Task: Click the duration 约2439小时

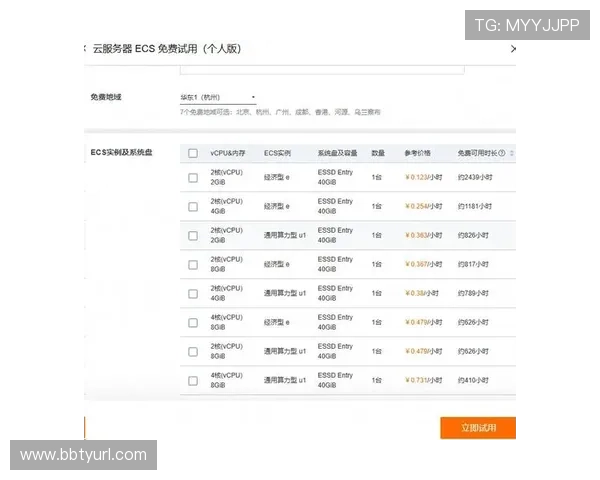Action: point(475,177)
